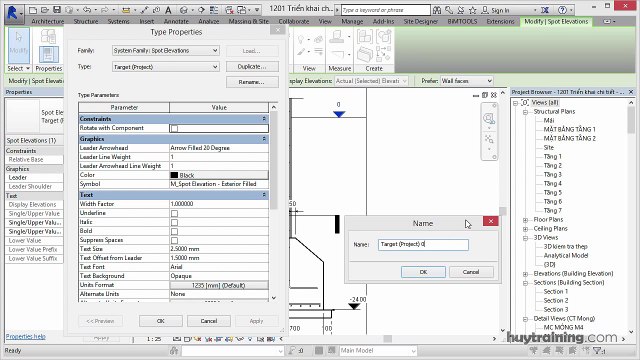Open the Massing & Site ribbon tab
Viewport: 640px width, 360px height.
249,21
